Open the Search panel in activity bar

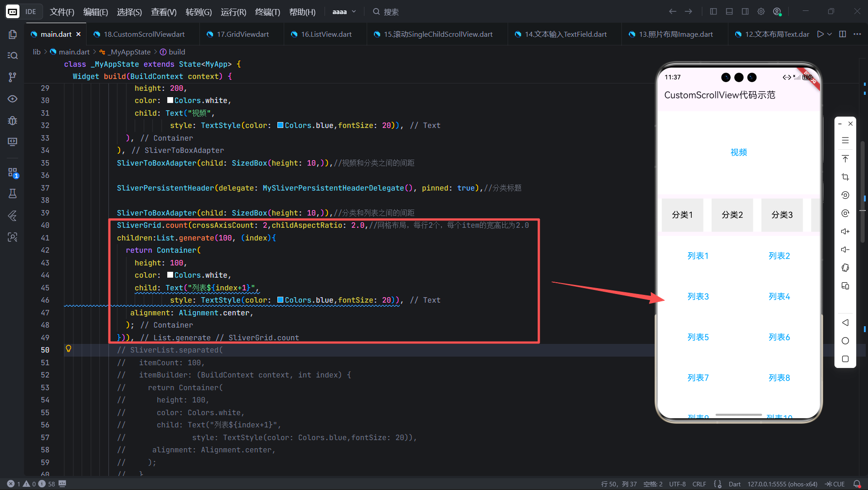point(13,55)
